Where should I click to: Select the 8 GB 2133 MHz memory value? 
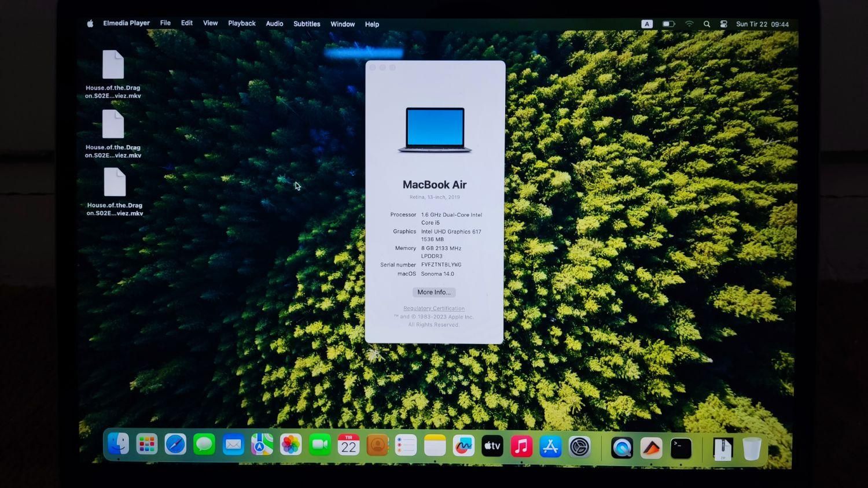pos(441,252)
